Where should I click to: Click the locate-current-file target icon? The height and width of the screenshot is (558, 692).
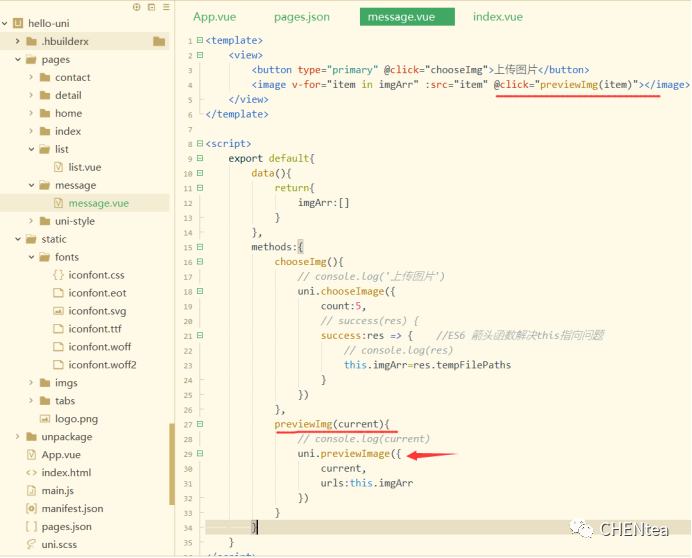point(137,7)
